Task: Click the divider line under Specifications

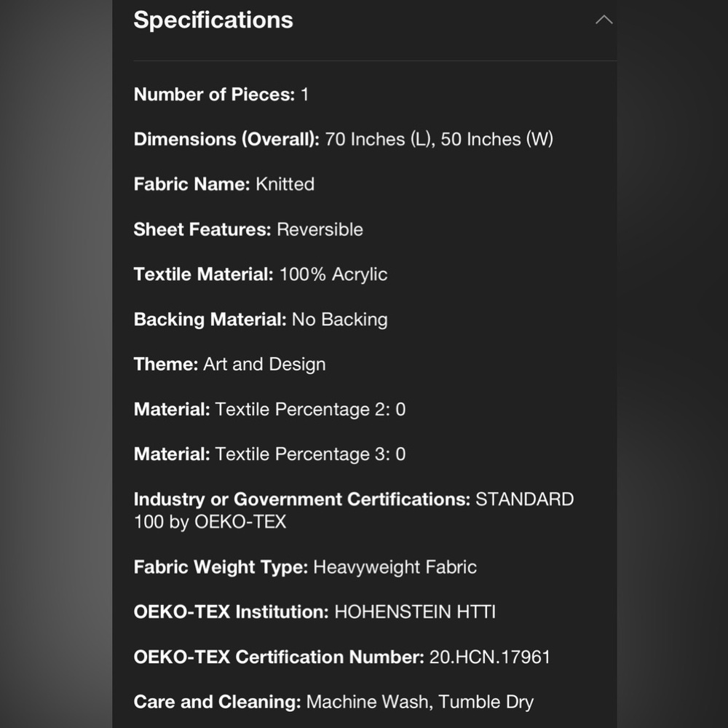Action: 375,61
